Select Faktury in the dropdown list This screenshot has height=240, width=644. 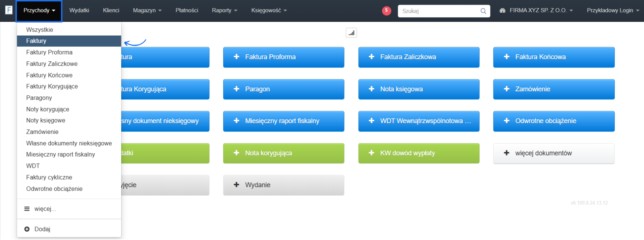tap(69, 41)
